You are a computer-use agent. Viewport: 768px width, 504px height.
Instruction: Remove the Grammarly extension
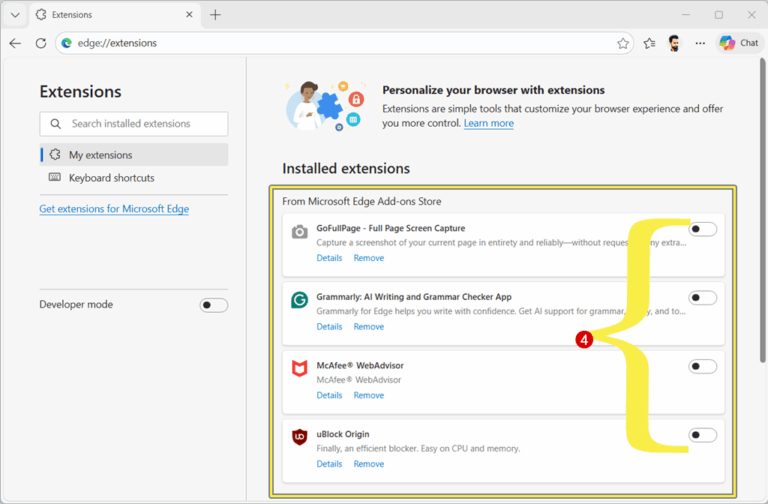click(369, 326)
